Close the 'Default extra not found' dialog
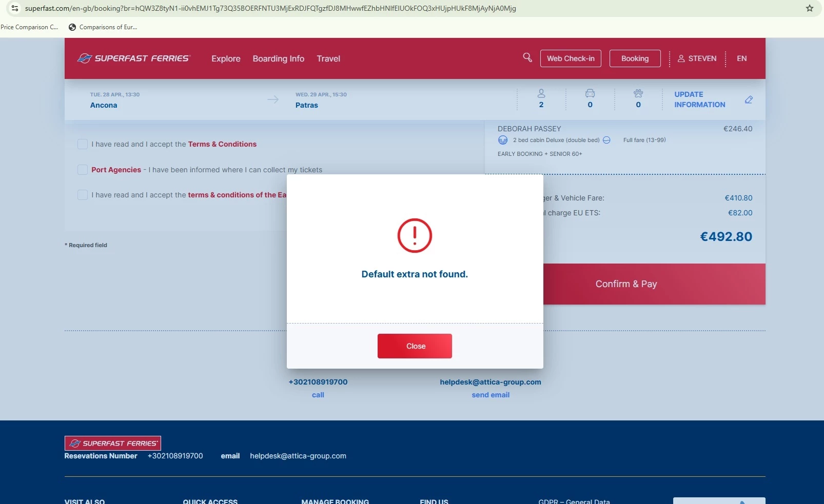 415,346
